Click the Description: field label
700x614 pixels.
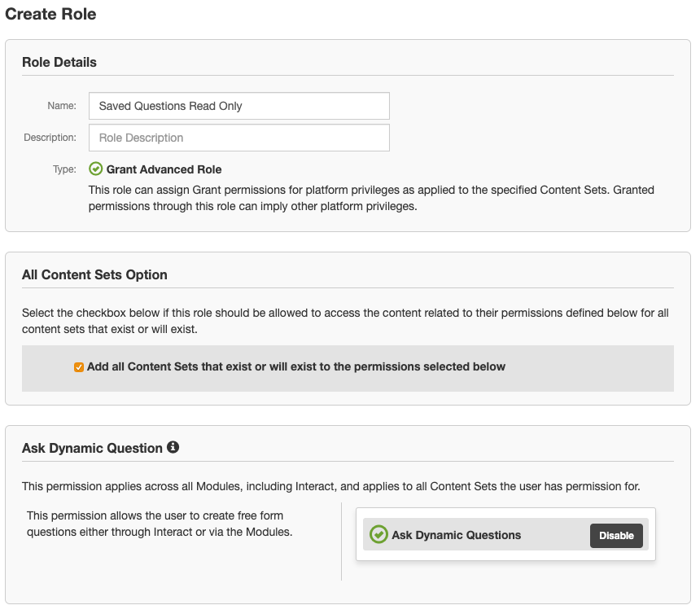(x=50, y=138)
